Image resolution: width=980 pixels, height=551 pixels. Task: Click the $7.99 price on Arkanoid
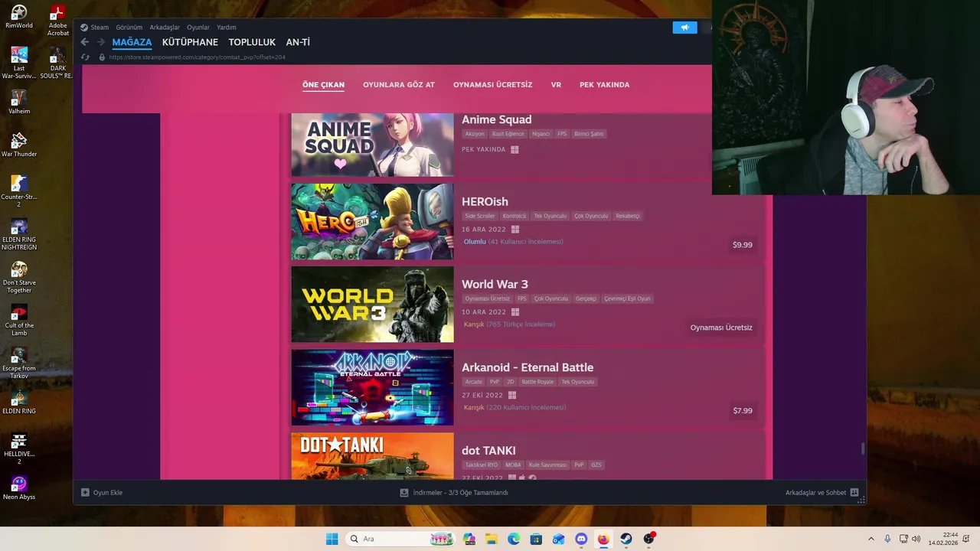(x=743, y=411)
